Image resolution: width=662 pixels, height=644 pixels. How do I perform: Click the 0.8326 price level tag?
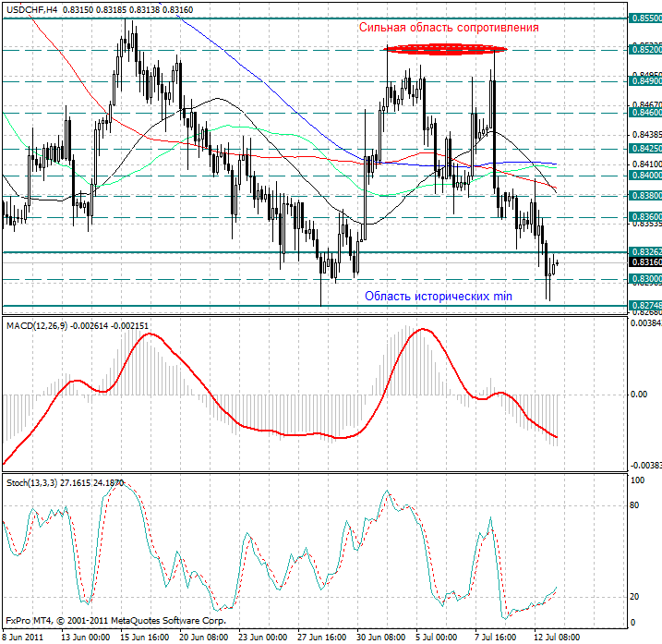(644, 251)
